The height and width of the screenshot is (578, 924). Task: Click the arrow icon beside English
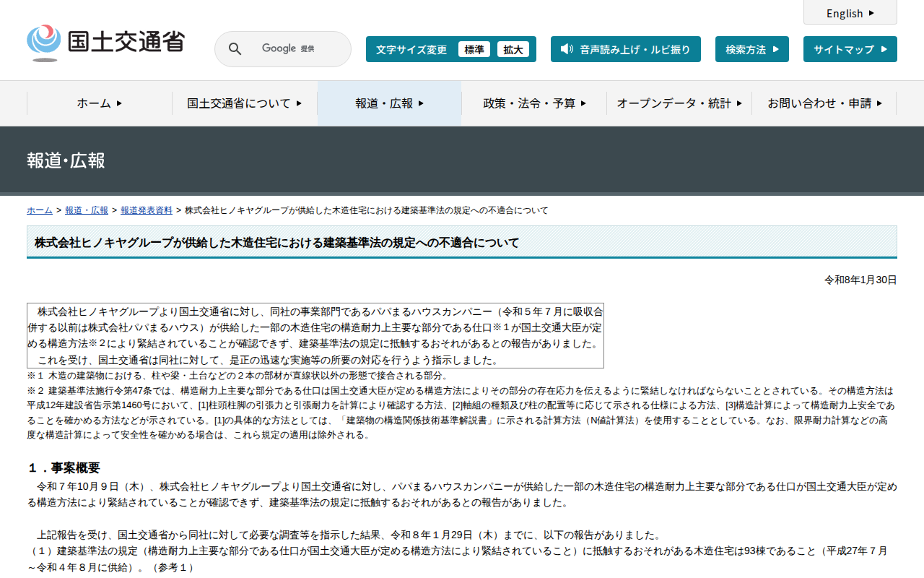pos(871,13)
